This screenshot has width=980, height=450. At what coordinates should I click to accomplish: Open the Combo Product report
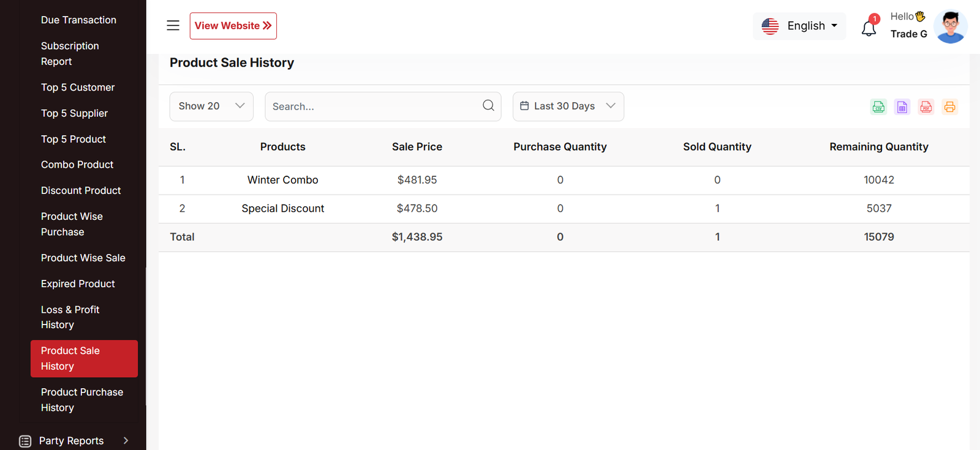[77, 165]
